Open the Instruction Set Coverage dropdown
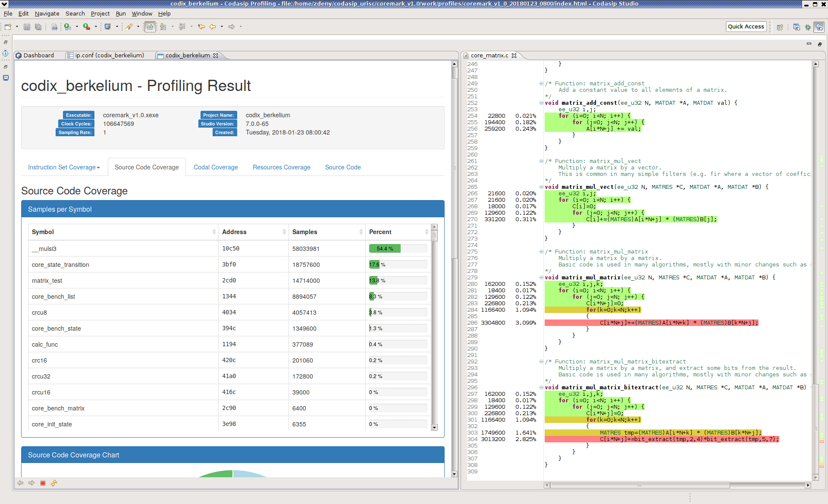 pos(64,167)
